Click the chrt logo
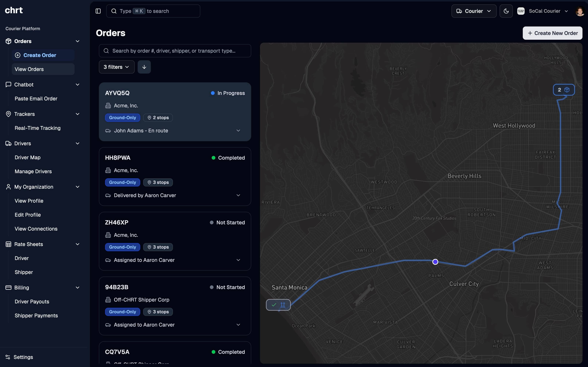 click(14, 10)
